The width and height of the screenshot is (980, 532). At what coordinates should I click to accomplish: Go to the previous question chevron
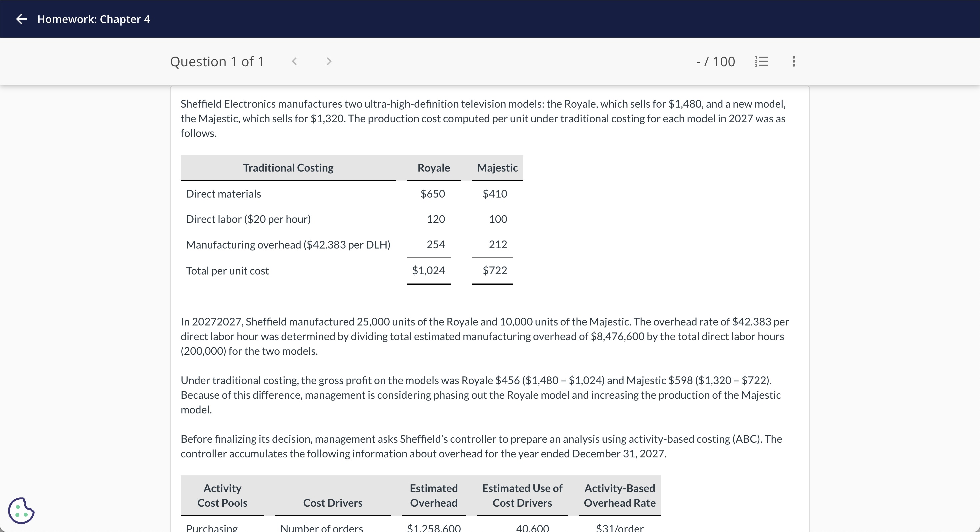[x=294, y=61]
